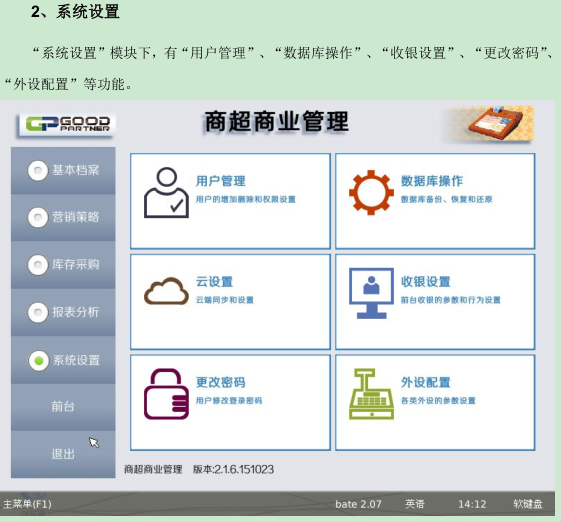Open the 数据库操作 title link

click(432, 181)
